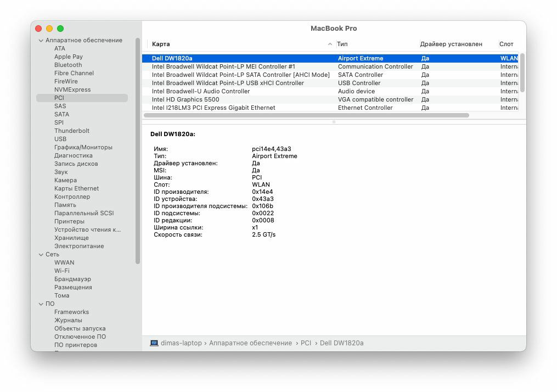Select Камера in the sidebar
Screen dimensions: 557x392
(65, 180)
